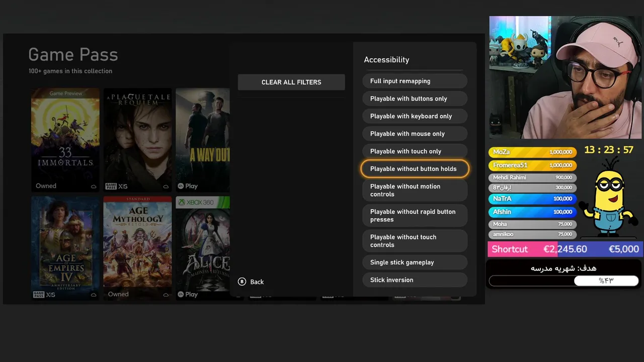Click the Game Preview label on 33 Immortals

click(66, 94)
